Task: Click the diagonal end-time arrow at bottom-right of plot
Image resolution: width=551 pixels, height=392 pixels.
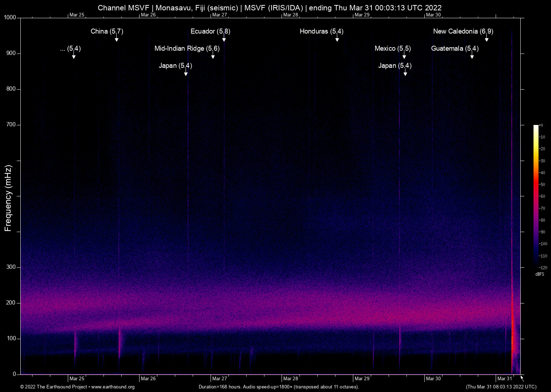Action: tap(522, 378)
